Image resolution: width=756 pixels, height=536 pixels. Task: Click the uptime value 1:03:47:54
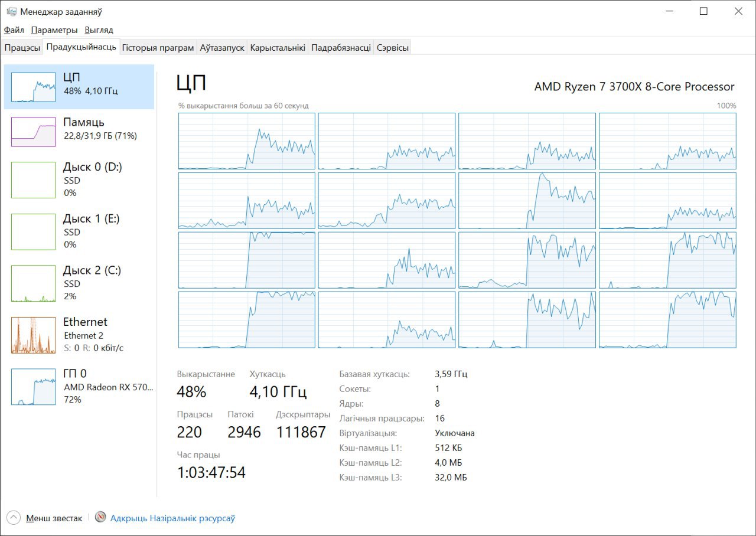click(x=211, y=473)
